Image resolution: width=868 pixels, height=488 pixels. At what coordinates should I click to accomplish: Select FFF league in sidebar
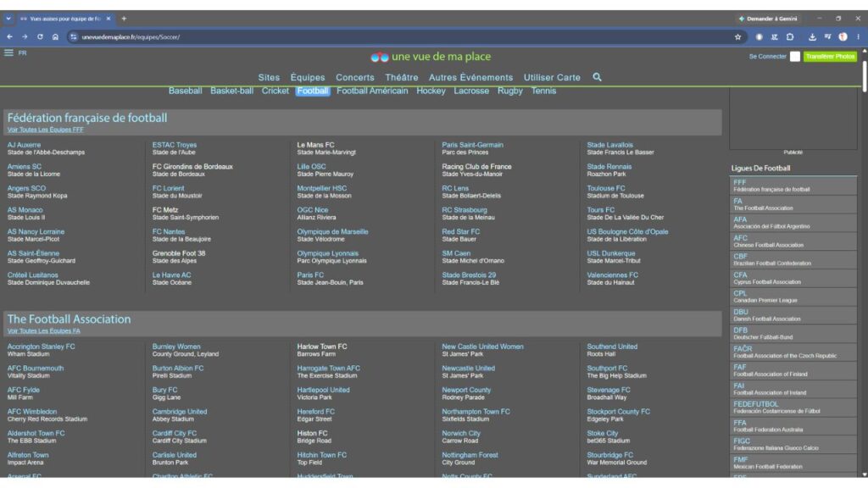click(x=793, y=186)
